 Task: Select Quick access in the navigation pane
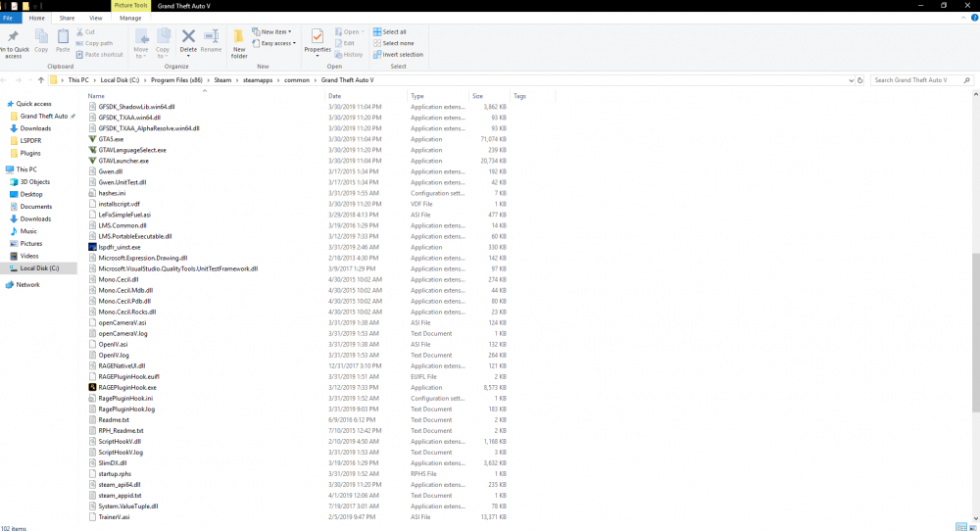(33, 104)
